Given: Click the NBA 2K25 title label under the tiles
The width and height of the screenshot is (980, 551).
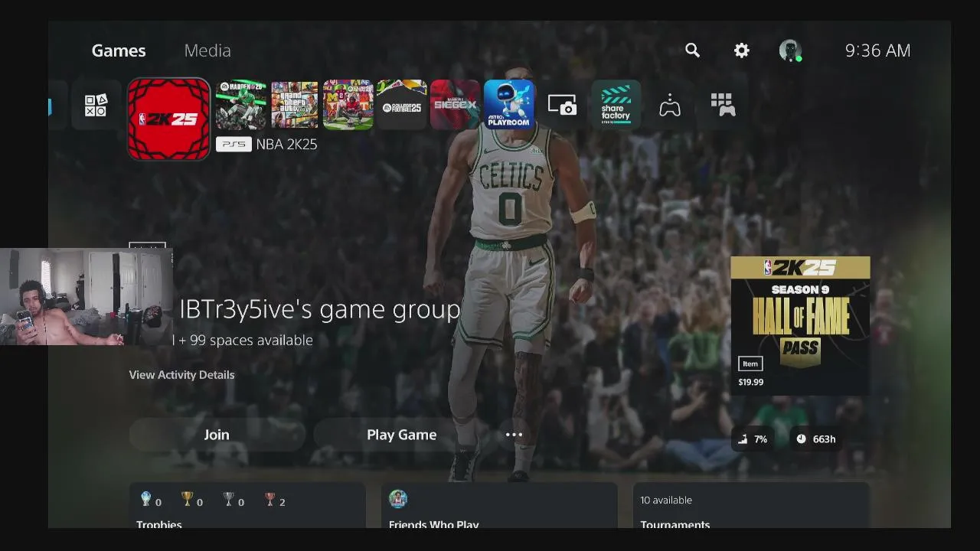Looking at the screenshot, I should coord(286,144).
